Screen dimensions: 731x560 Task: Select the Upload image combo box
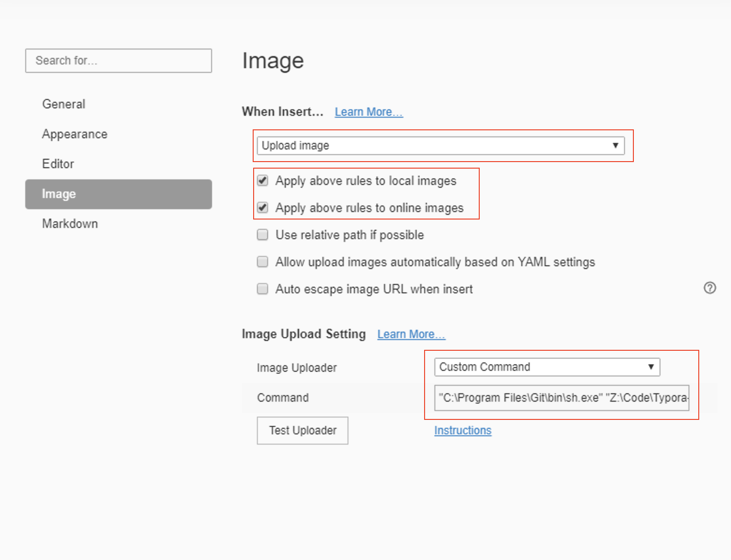pos(440,146)
